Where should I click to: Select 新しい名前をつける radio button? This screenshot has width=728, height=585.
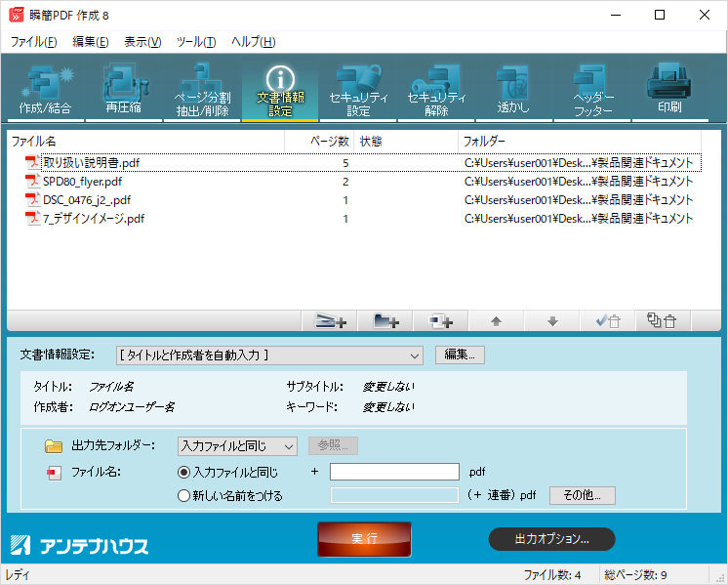tap(183, 496)
